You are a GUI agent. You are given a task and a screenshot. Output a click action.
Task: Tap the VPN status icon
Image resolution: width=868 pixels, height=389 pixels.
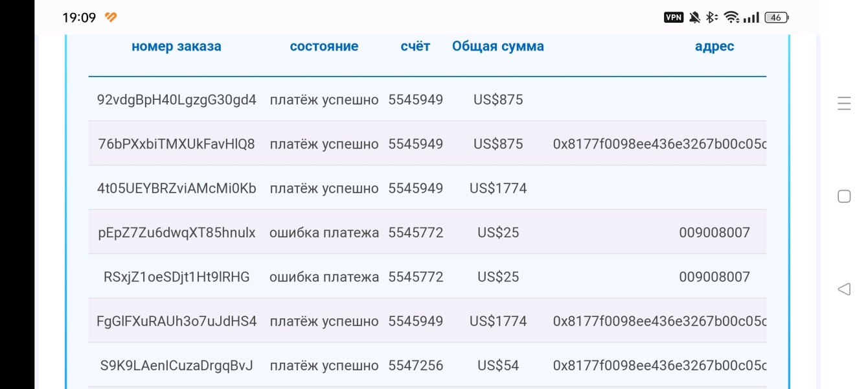(x=674, y=18)
